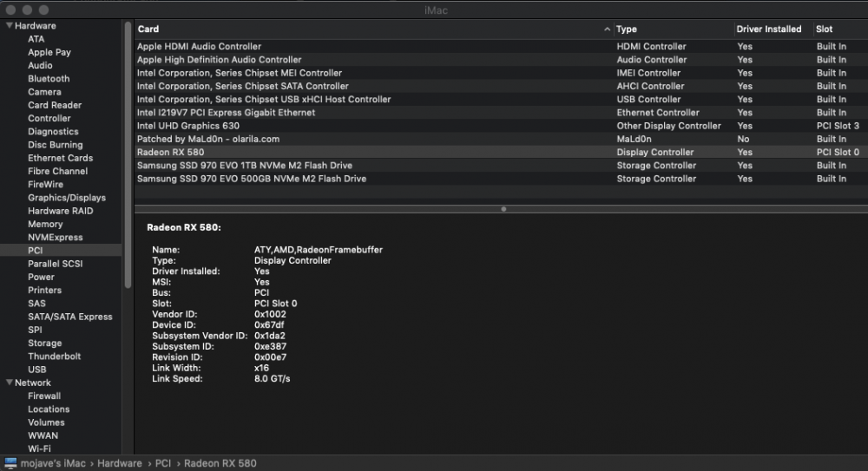Select Graphics/Displays in the sidebar

(67, 198)
